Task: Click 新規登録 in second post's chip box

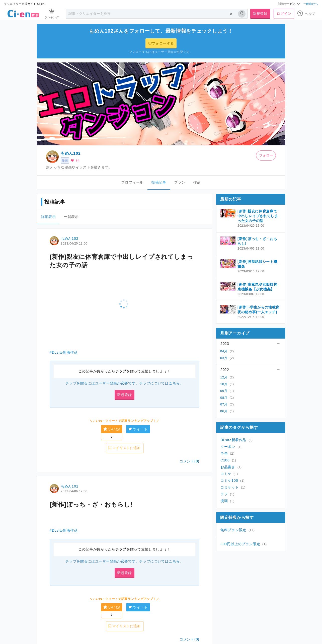Action: coord(124,573)
